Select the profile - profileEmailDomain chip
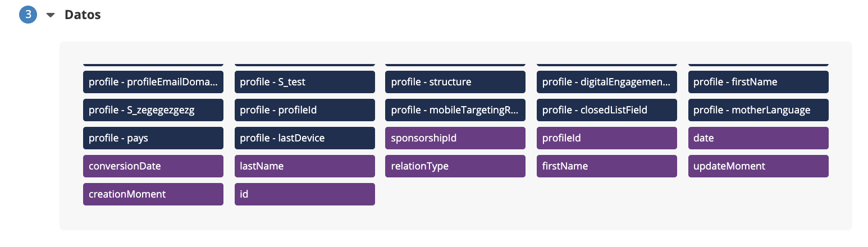The width and height of the screenshot is (868, 247). pyautogui.click(x=153, y=82)
